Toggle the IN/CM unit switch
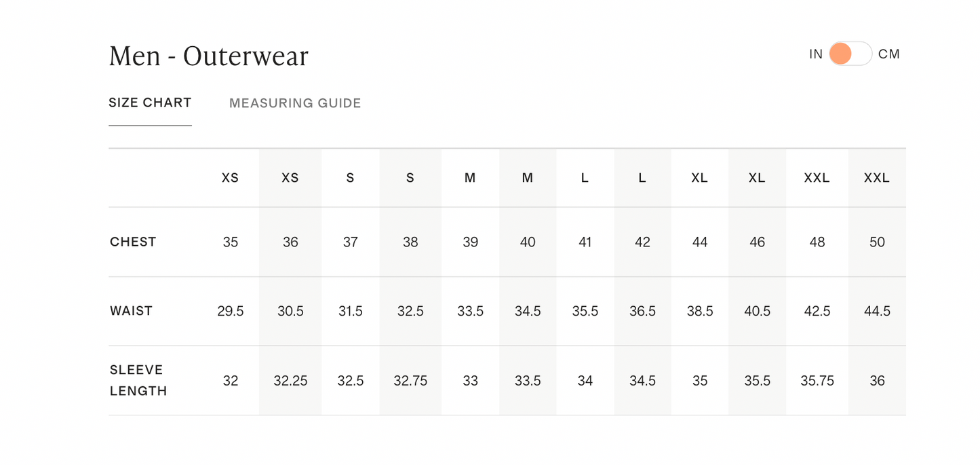 click(850, 54)
